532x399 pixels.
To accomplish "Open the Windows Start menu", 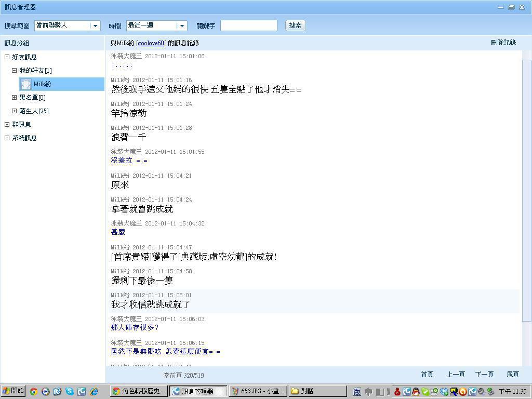I will 13,391.
